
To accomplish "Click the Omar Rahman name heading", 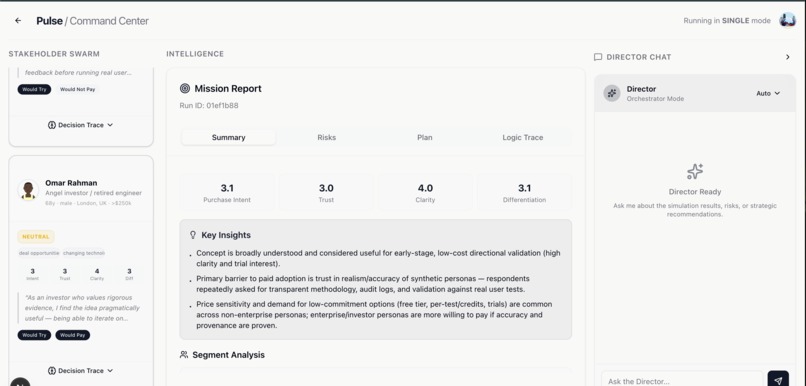I will pyautogui.click(x=71, y=182).
